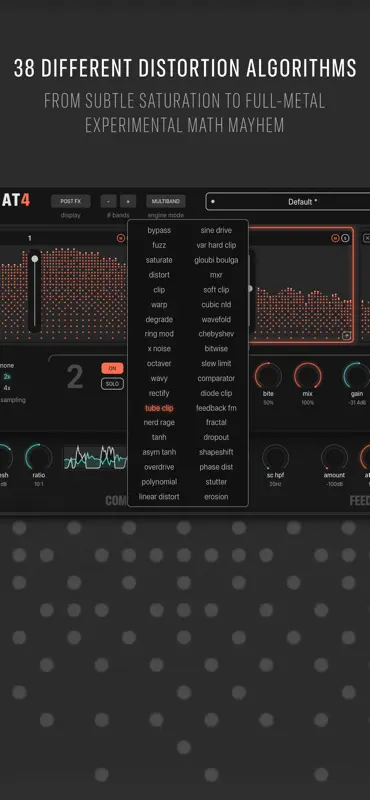This screenshot has width=370, height=800.
Task: Choose 'erosion' algorithm
Action: click(216, 496)
